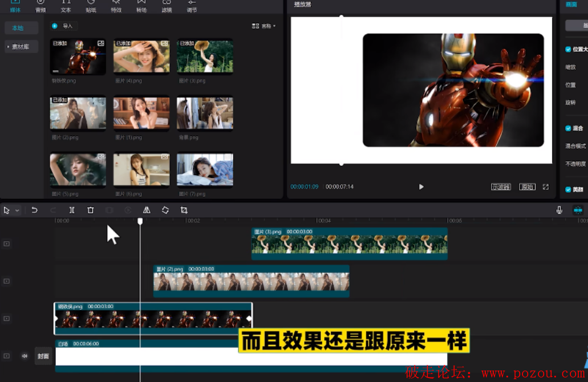
Task: Click the microphone record icon
Action: [559, 210]
